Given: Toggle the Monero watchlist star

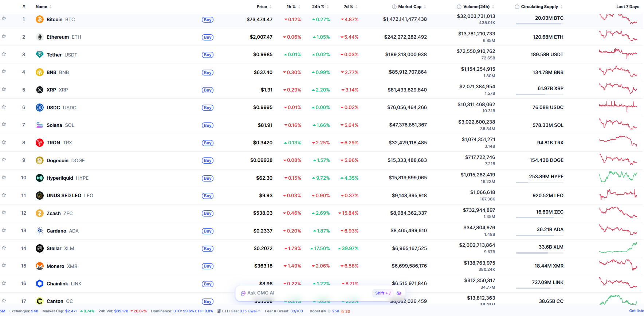Looking at the screenshot, I should (x=4, y=265).
